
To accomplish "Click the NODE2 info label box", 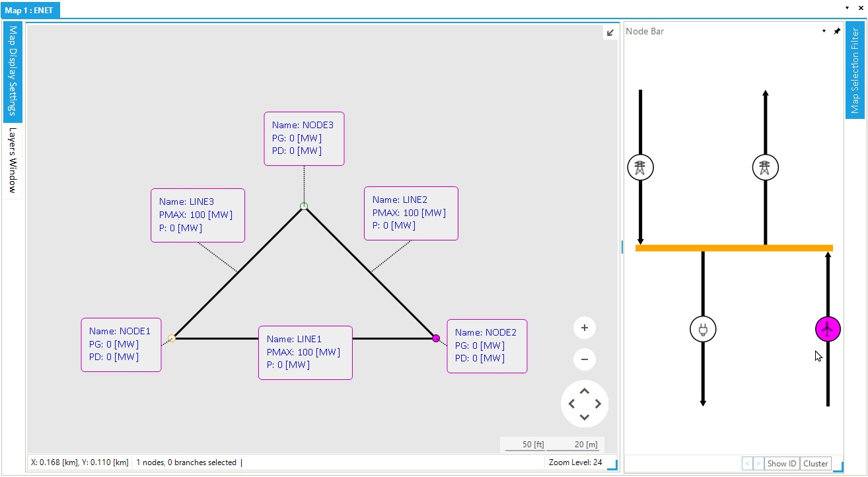I will 487,346.
